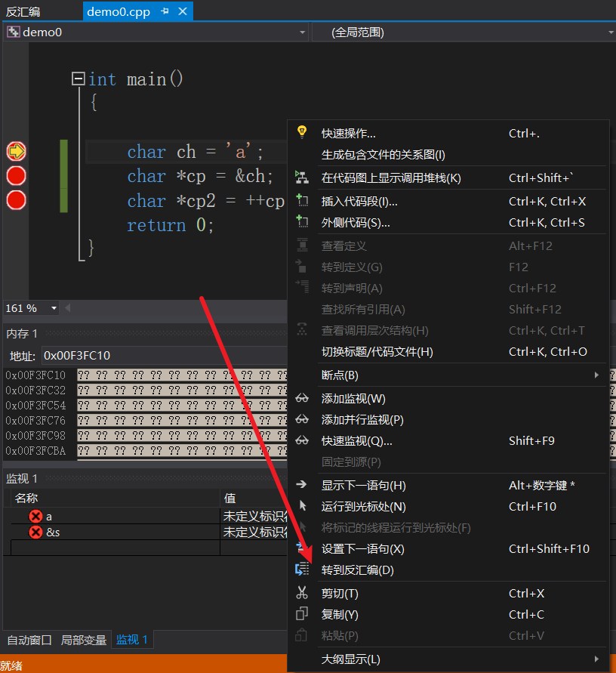616x673 pixels.
Task: Choose 添加监视(W) menu entry
Action: [448, 399]
